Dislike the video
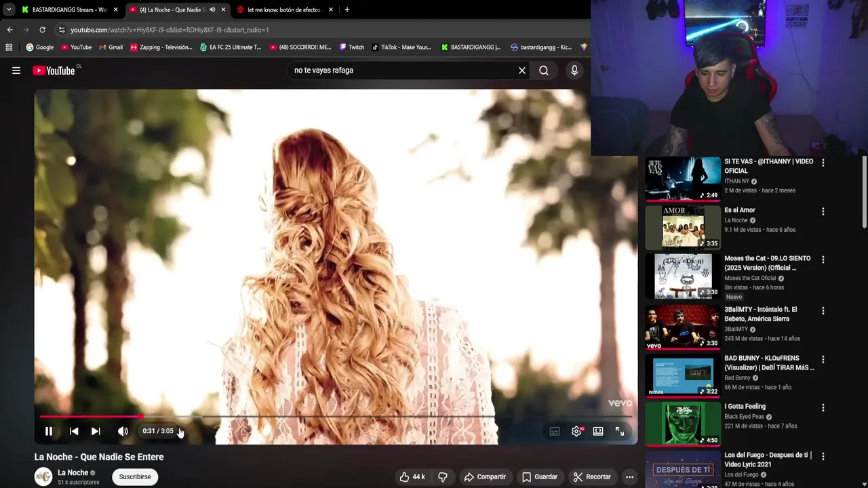 443,476
